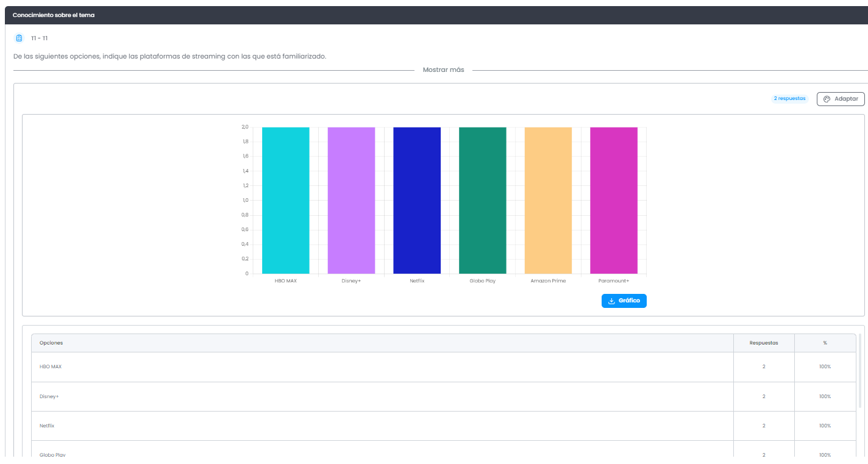The height and width of the screenshot is (464, 868).
Task: Click the response count in HBO MAX row
Action: tap(764, 367)
